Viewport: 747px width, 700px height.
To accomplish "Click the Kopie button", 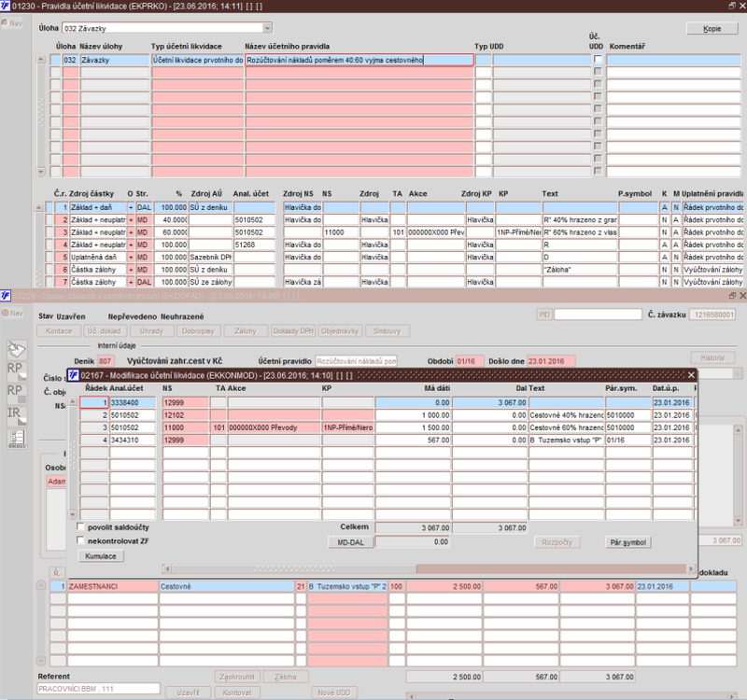I will point(712,29).
